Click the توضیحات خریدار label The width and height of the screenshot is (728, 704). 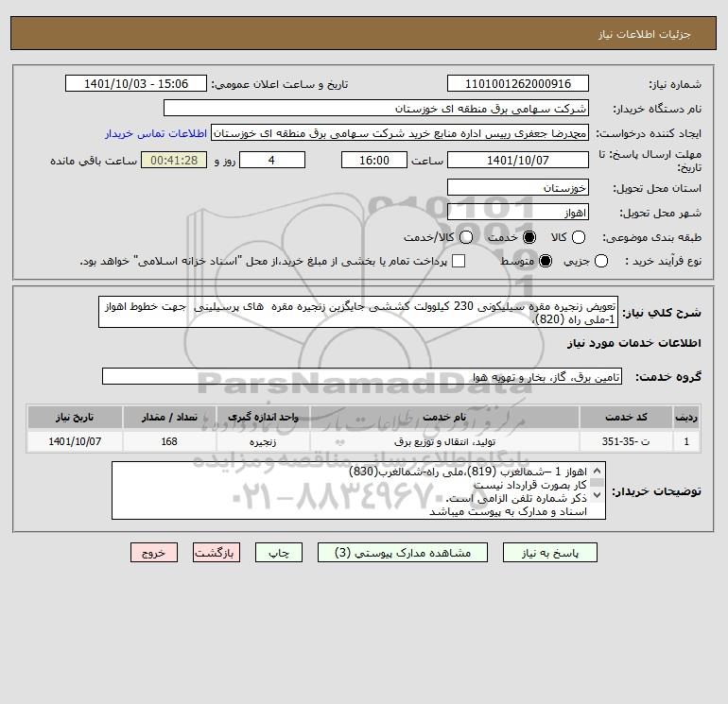(x=656, y=491)
